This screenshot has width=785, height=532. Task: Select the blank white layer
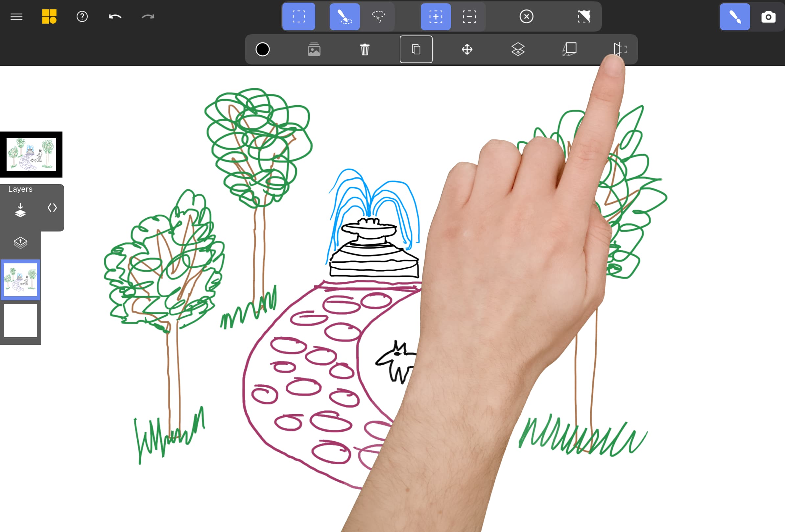[x=21, y=321]
